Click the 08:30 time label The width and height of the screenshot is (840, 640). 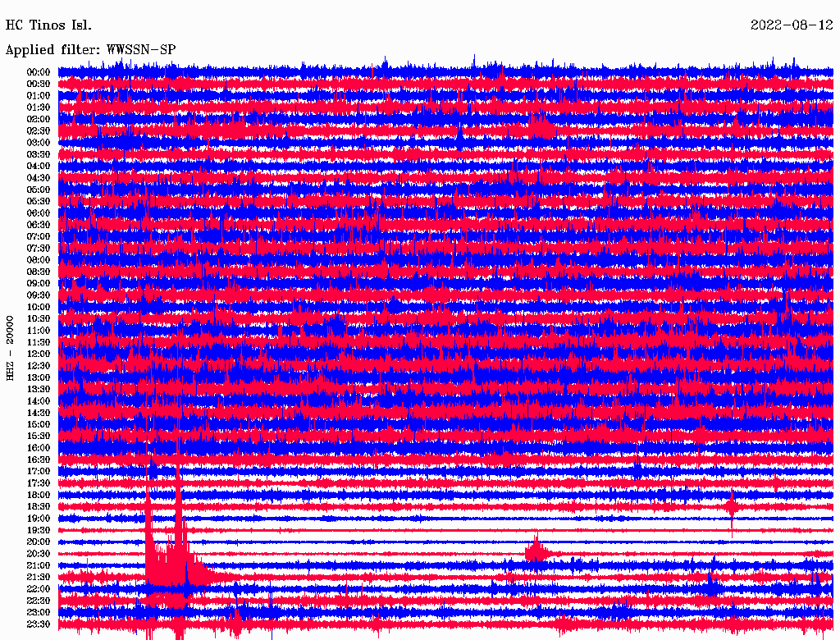pyautogui.click(x=39, y=272)
